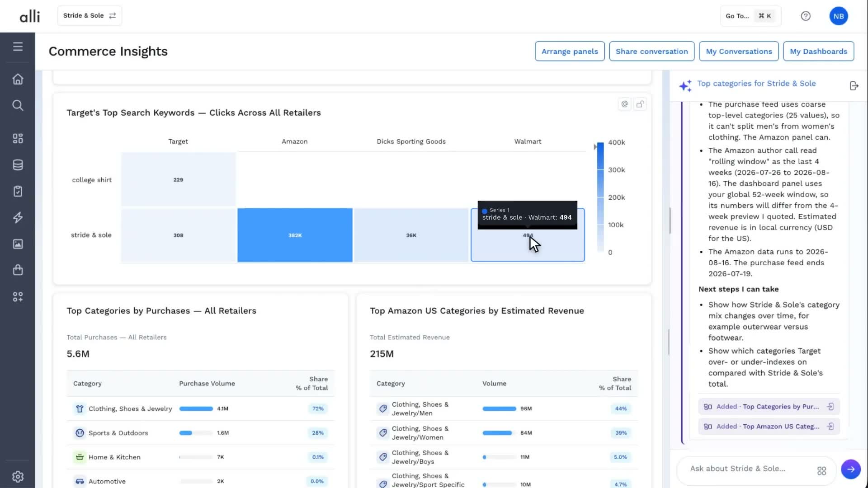The width and height of the screenshot is (868, 488).
Task: Select stride & sole Dicks 36K cell
Action: pyautogui.click(x=411, y=235)
